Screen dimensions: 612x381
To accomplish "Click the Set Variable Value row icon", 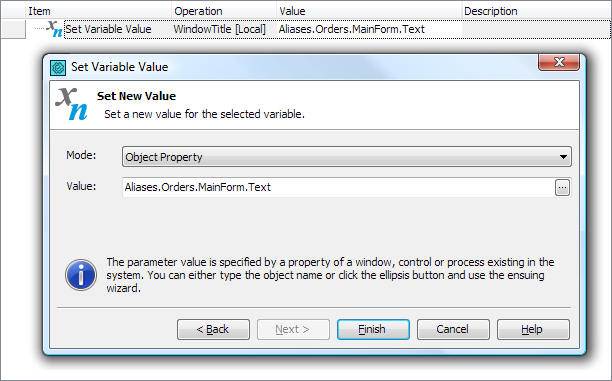I will coord(54,29).
